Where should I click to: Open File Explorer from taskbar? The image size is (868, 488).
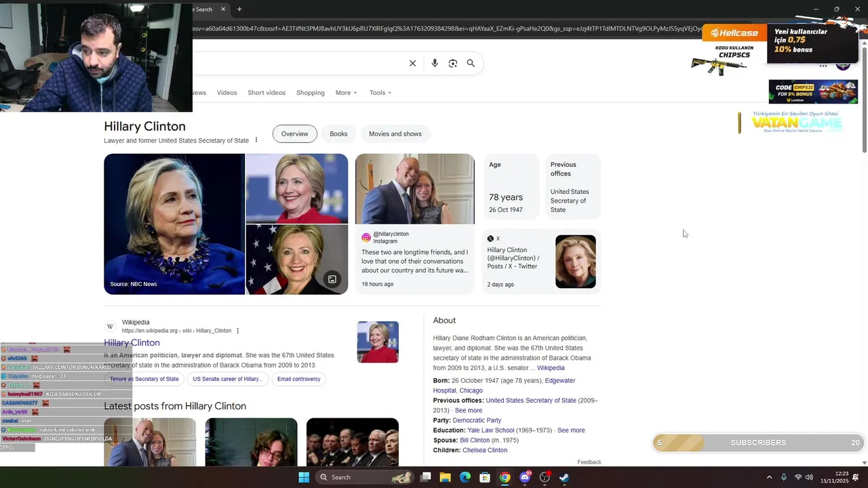point(445,477)
